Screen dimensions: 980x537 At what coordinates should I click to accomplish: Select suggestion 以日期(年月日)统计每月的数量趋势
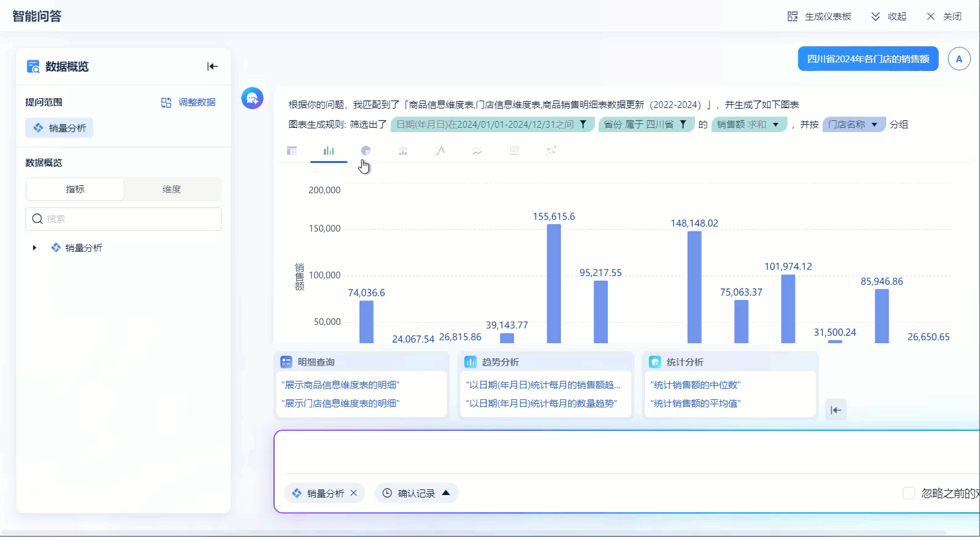click(542, 403)
